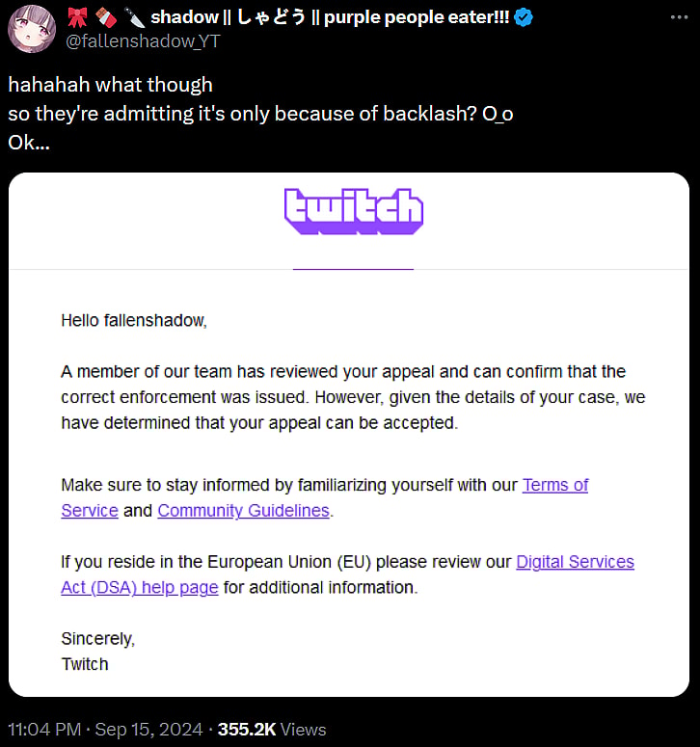This screenshot has width=700, height=747.
Task: Click the profile avatar of fallenshadow
Action: 30,30
